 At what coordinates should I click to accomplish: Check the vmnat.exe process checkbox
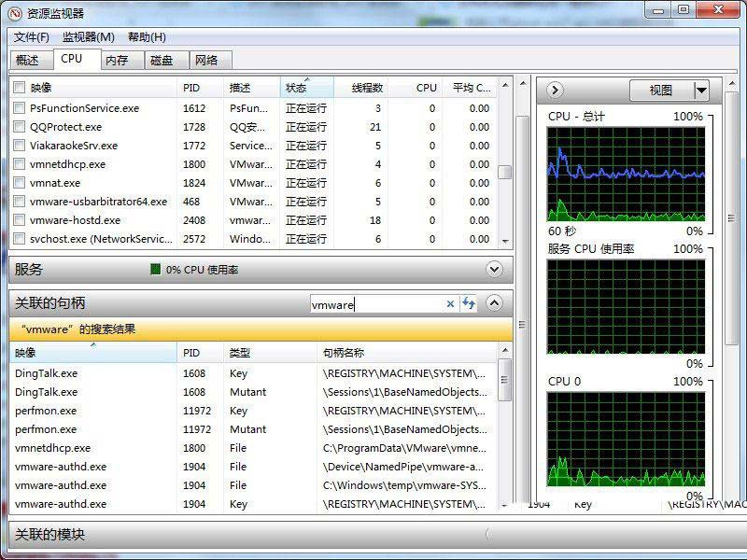pyautogui.click(x=20, y=183)
